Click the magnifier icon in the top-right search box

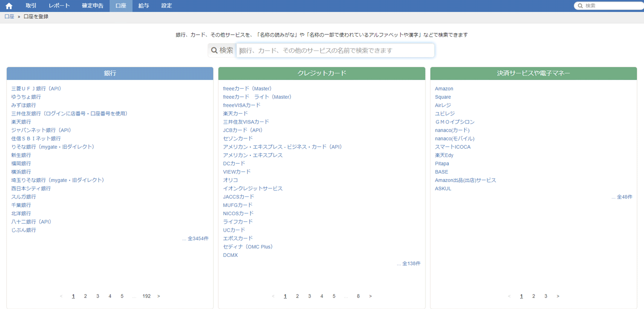(x=580, y=5)
